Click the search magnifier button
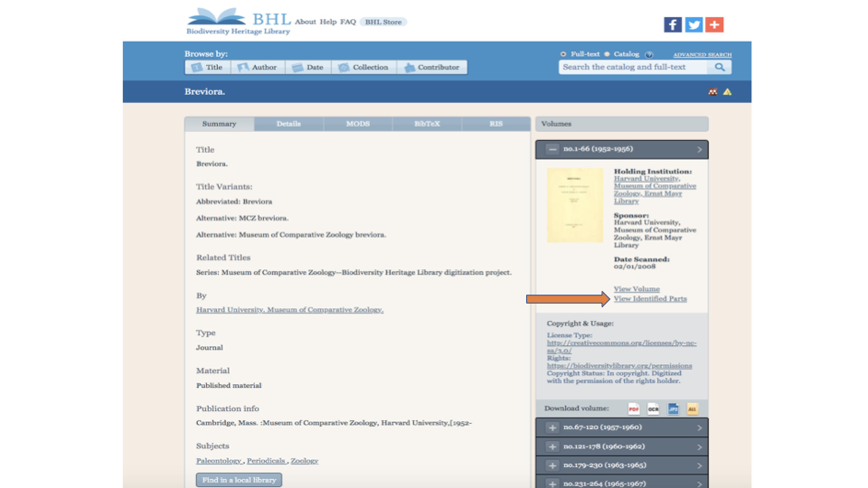Screen dimensions: 868x488 [720, 67]
